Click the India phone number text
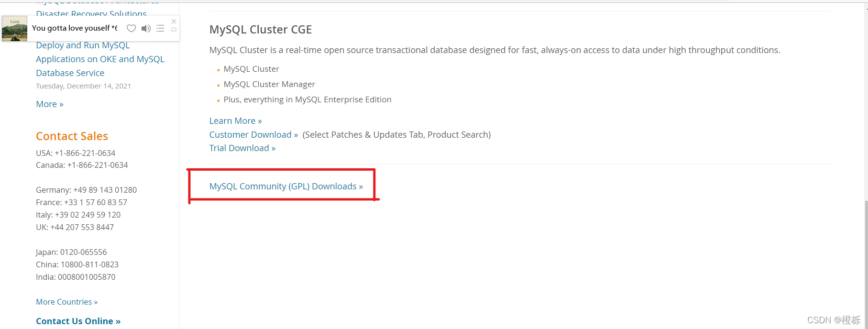This screenshot has width=868, height=329. click(x=76, y=277)
